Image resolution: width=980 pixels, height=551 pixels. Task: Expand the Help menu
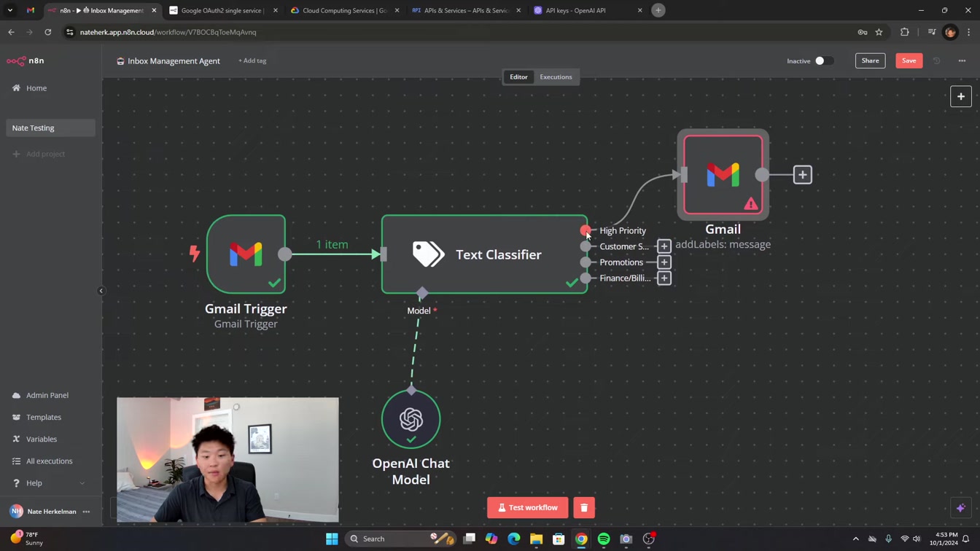point(50,482)
